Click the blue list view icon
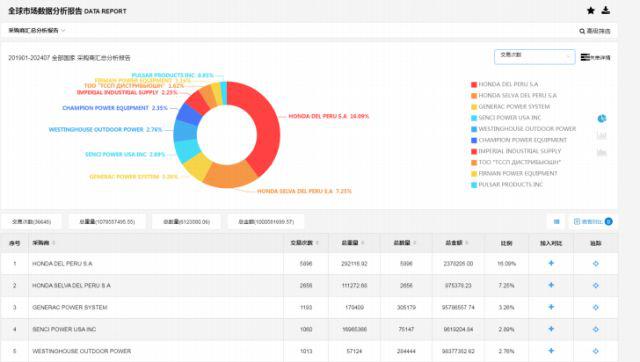This screenshot has width=640, height=362. pos(556,222)
